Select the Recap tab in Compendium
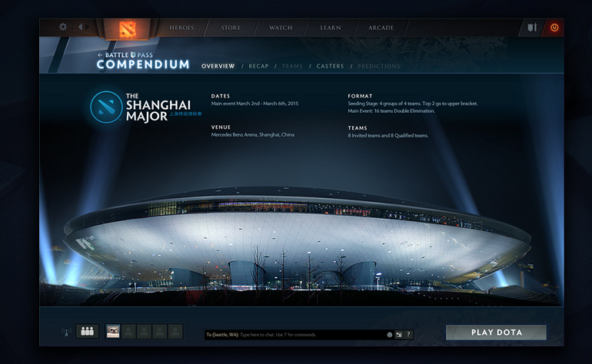This screenshot has height=364, width=592. point(258,66)
